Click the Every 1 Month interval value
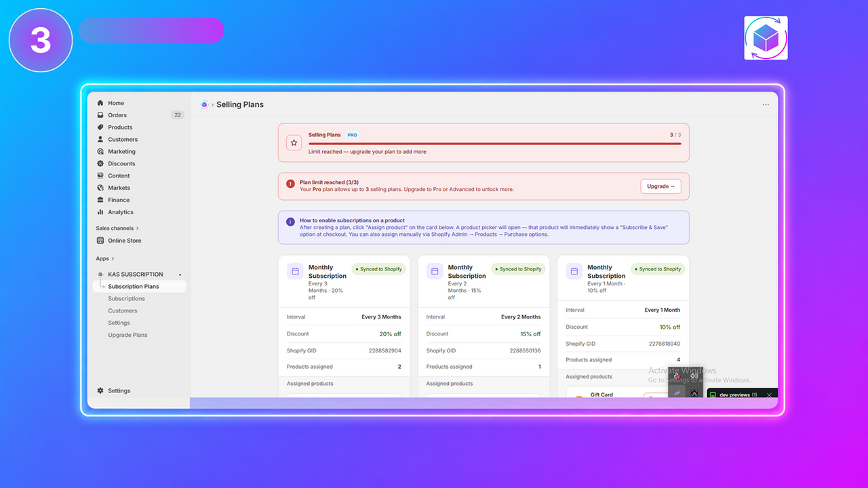The image size is (868, 488). 662,310
